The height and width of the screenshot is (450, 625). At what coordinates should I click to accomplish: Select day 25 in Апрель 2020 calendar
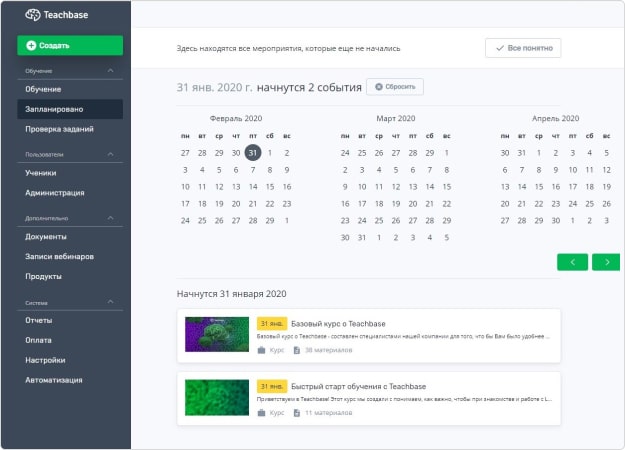point(590,204)
